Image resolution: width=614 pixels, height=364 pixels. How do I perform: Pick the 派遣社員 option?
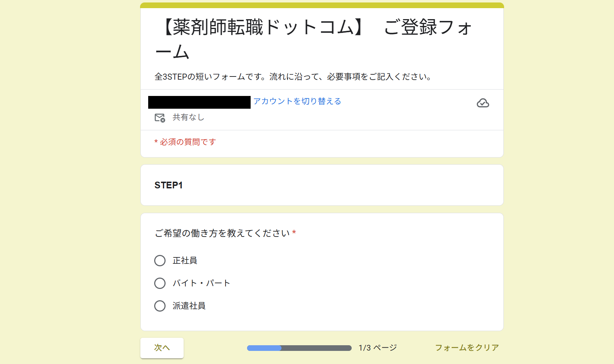click(x=160, y=306)
